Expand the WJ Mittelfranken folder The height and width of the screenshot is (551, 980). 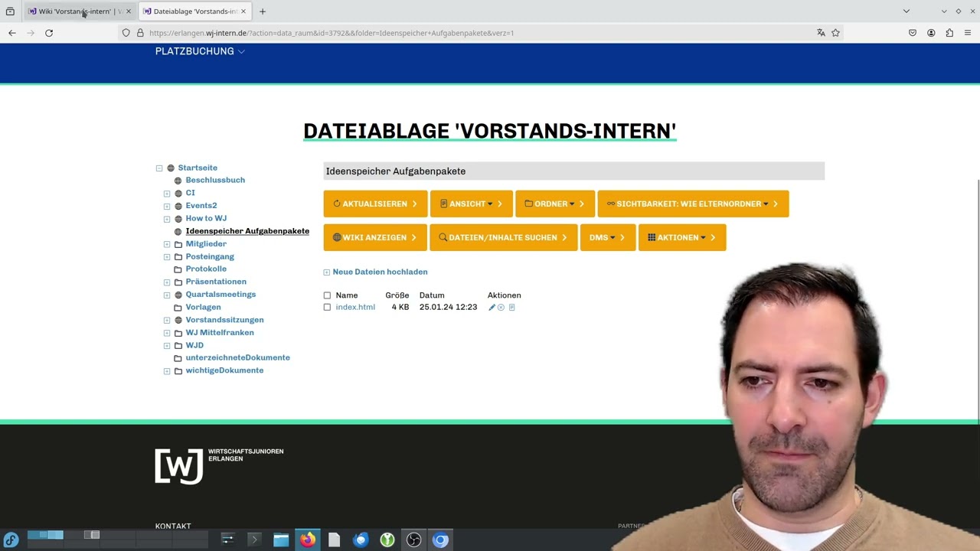click(167, 333)
